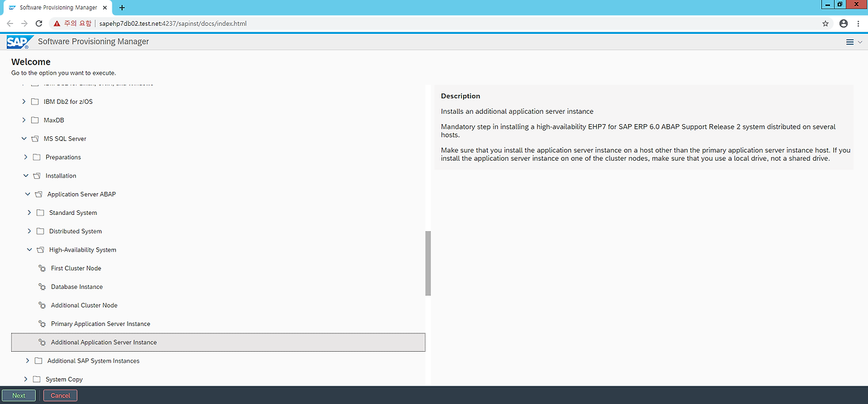The image size is (868, 404).
Task: Click the folder icon beside Additional SAP System Instances
Action: point(39,361)
